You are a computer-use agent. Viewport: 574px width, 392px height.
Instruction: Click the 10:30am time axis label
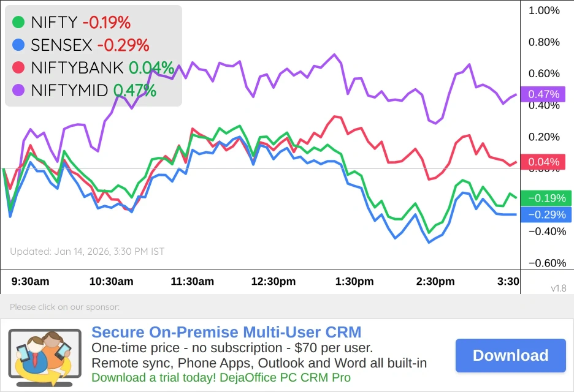pos(111,282)
